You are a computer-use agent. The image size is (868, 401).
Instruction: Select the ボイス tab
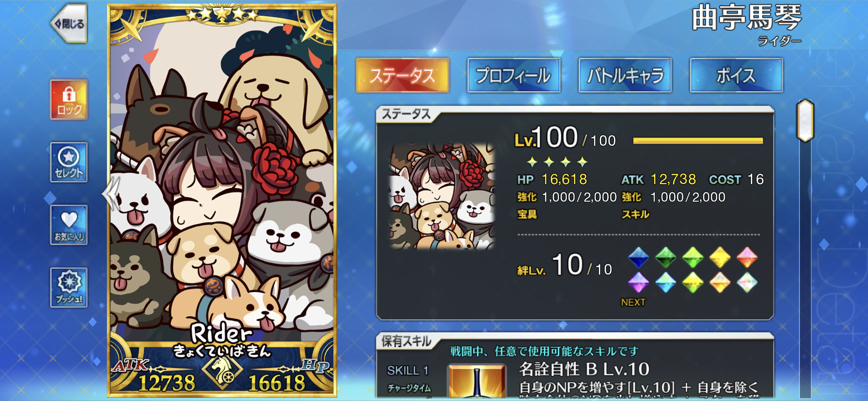(x=736, y=75)
